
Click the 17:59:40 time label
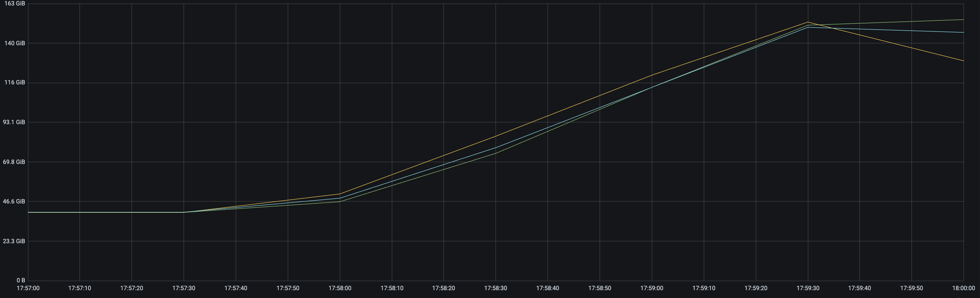[860, 288]
